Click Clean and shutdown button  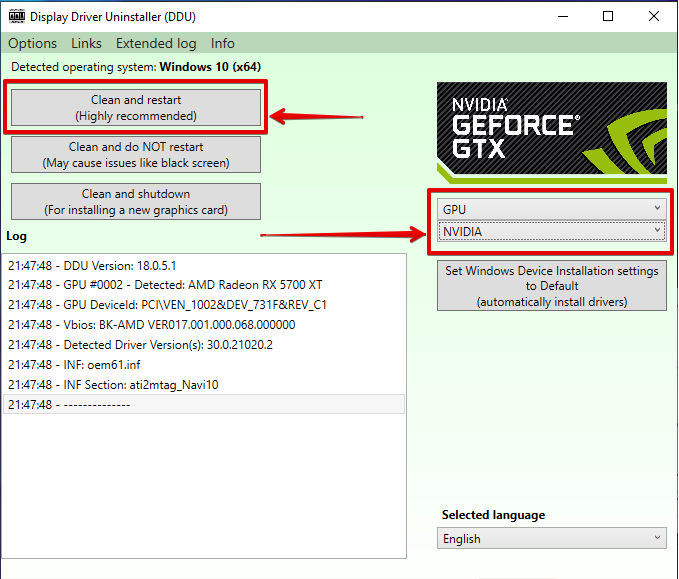[x=136, y=202]
